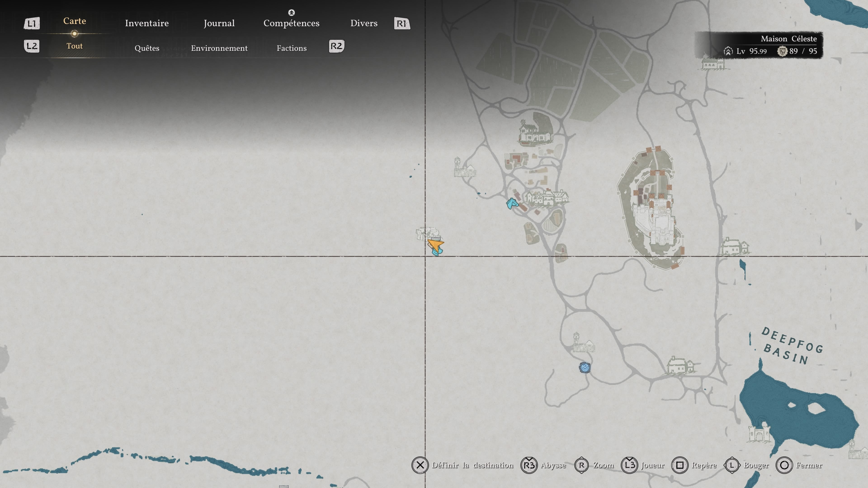Screen dimensions: 868x488
Task: Click the tower landmark above the Abyss marker
Action: tap(584, 342)
